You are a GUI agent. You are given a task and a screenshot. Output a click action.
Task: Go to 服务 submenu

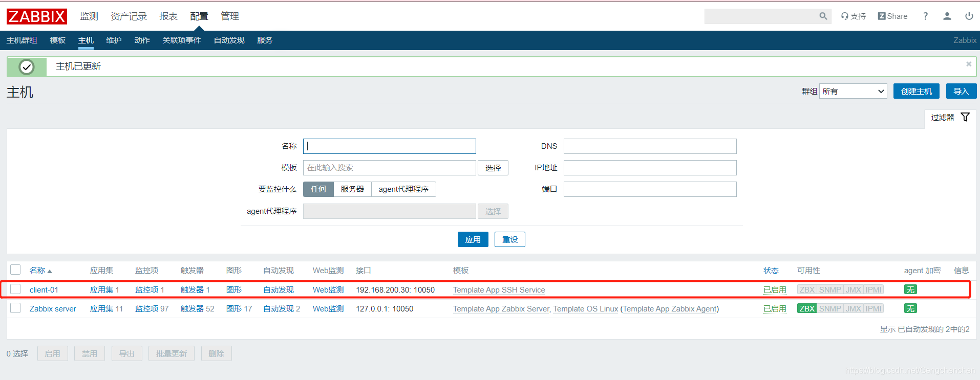[x=265, y=40]
